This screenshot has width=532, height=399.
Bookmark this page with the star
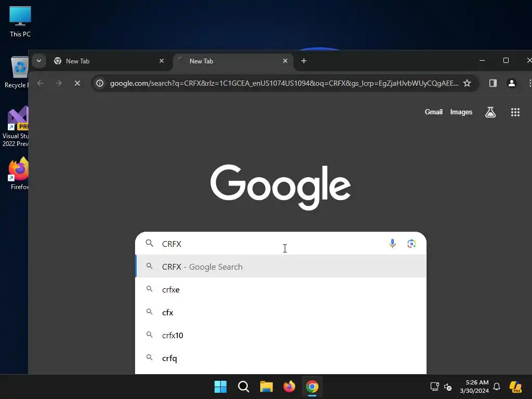tap(467, 83)
